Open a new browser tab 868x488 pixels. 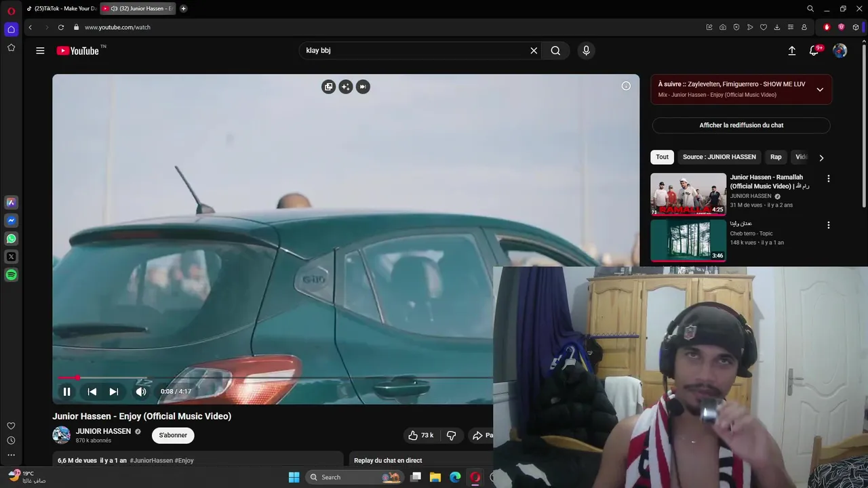(x=183, y=9)
